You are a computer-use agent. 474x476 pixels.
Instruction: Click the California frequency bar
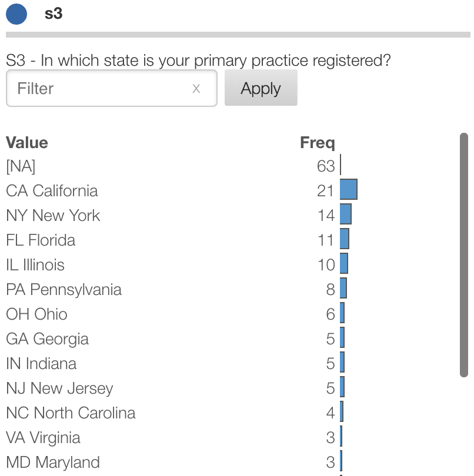(x=348, y=190)
